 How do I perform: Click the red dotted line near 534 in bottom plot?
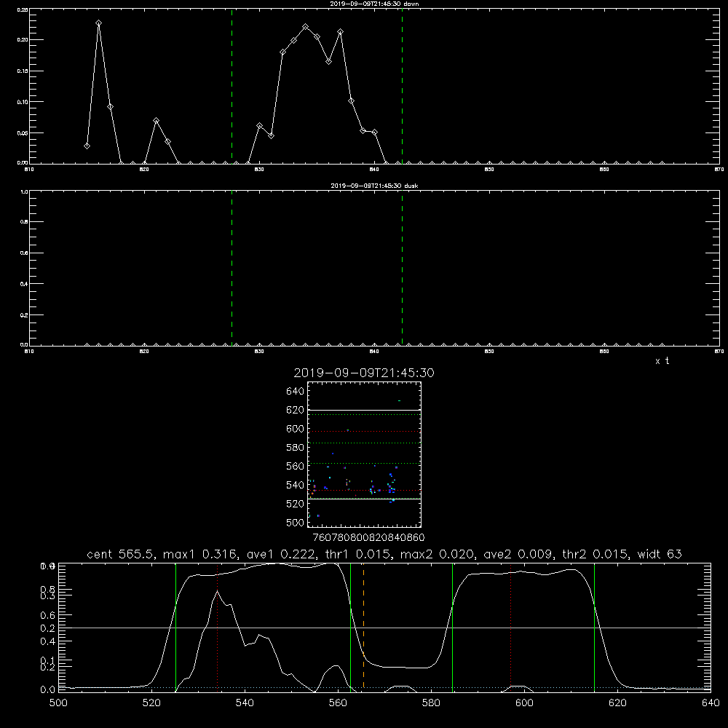pos(217,627)
